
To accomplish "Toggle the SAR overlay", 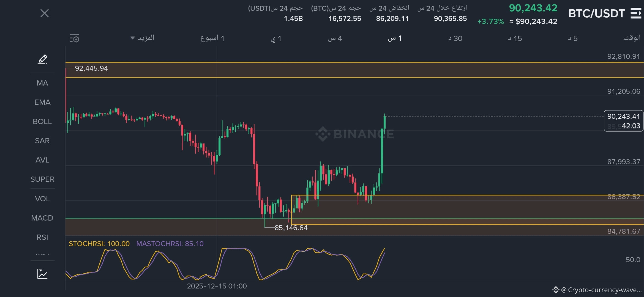I will (x=42, y=141).
